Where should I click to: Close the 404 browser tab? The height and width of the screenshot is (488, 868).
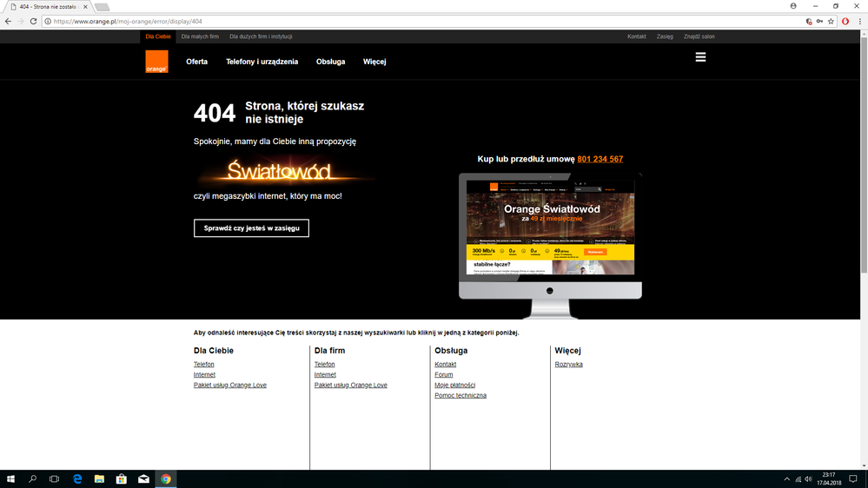tap(85, 7)
